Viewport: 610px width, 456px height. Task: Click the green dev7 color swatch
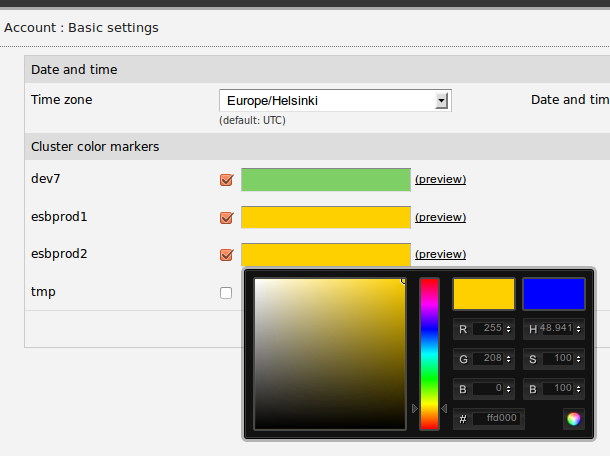coord(325,180)
